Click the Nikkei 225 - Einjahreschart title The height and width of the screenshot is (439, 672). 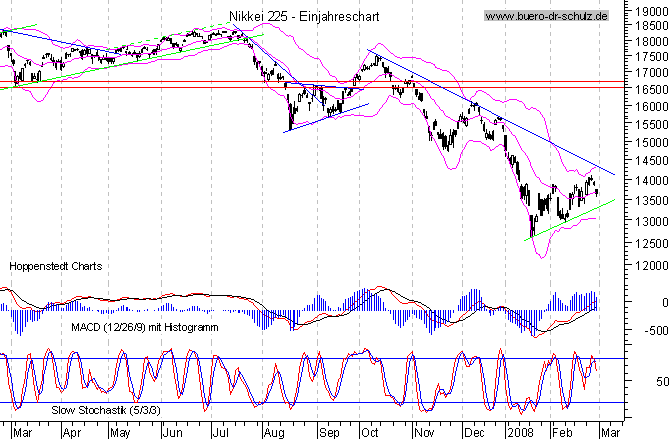coord(297,17)
